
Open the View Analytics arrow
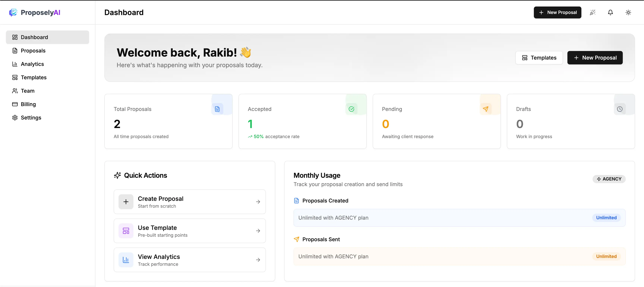258,260
